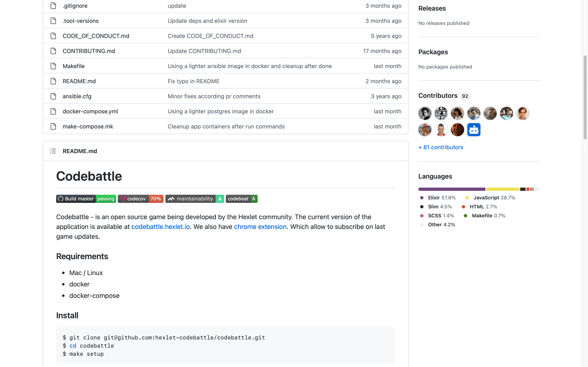Click the docker-compose.yml file icon

53,111
